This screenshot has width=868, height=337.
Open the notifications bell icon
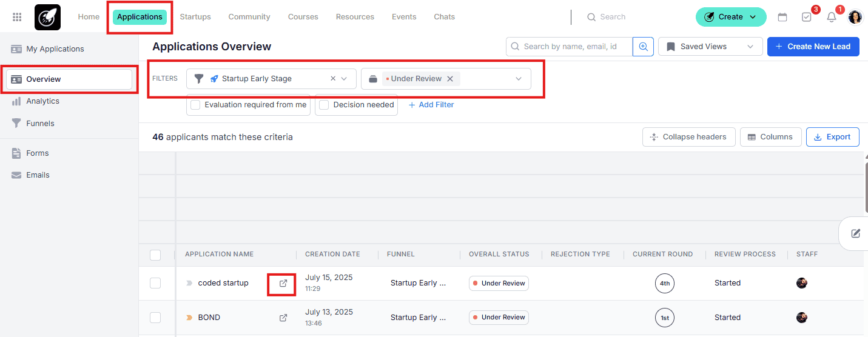point(831,17)
